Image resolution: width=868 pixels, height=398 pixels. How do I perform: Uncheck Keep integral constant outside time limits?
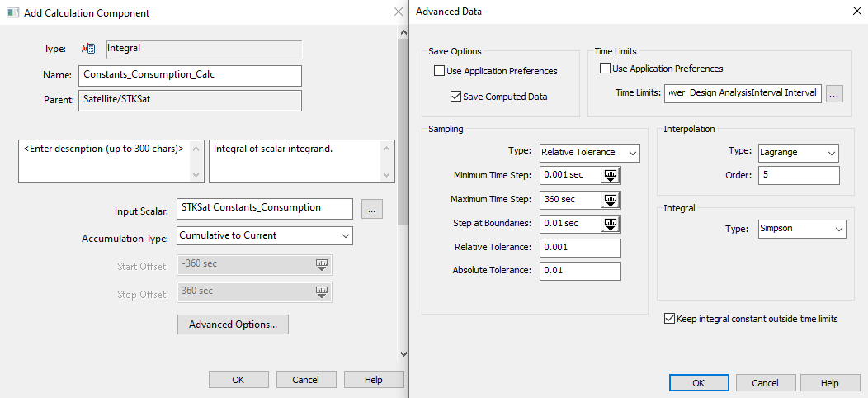pyautogui.click(x=669, y=319)
